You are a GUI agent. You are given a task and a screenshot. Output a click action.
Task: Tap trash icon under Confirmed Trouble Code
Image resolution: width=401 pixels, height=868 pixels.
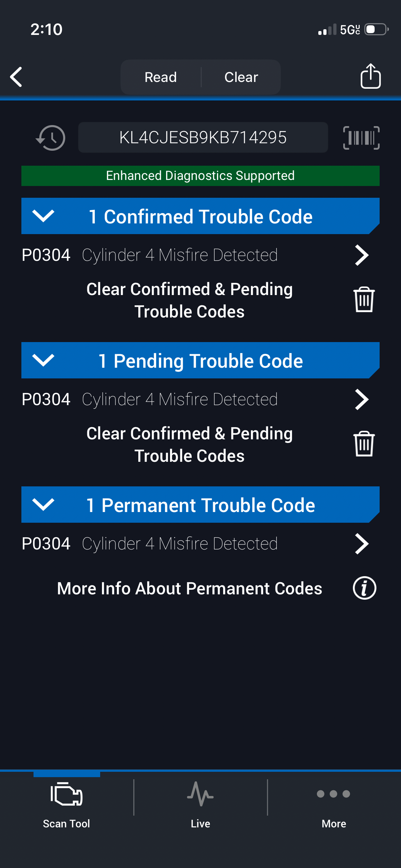(x=364, y=300)
